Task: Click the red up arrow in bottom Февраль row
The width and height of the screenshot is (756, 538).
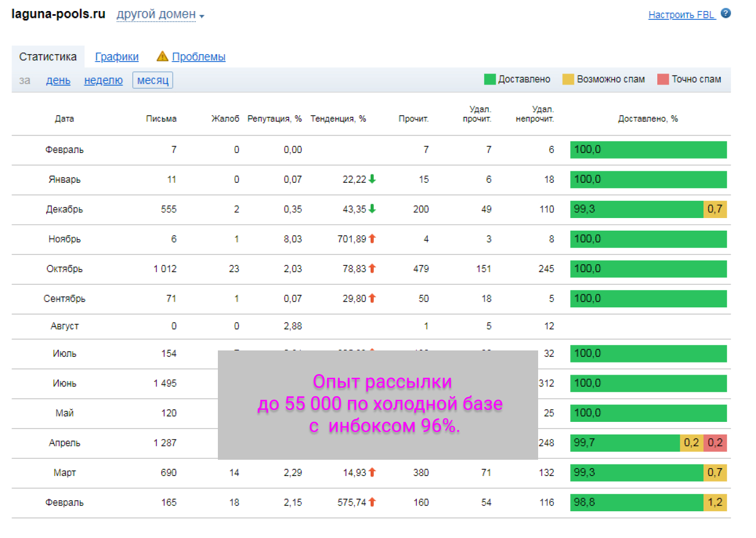Action: click(372, 502)
